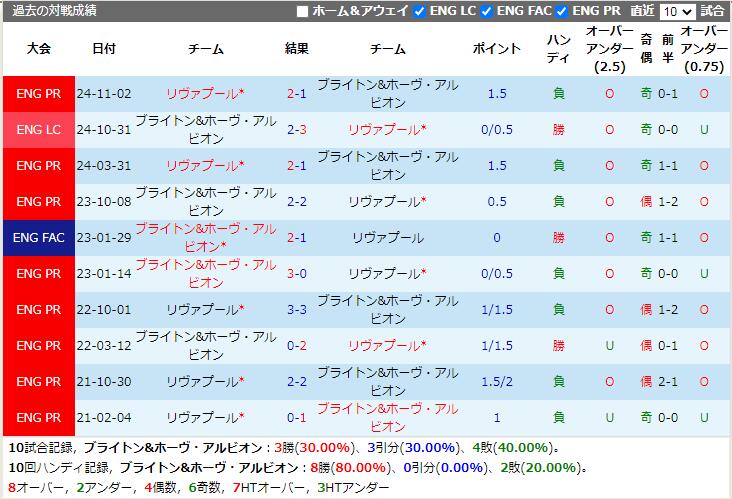Open the 2-2 result for 23-10-08
This screenshot has height=499, width=732.
pyautogui.click(x=297, y=202)
